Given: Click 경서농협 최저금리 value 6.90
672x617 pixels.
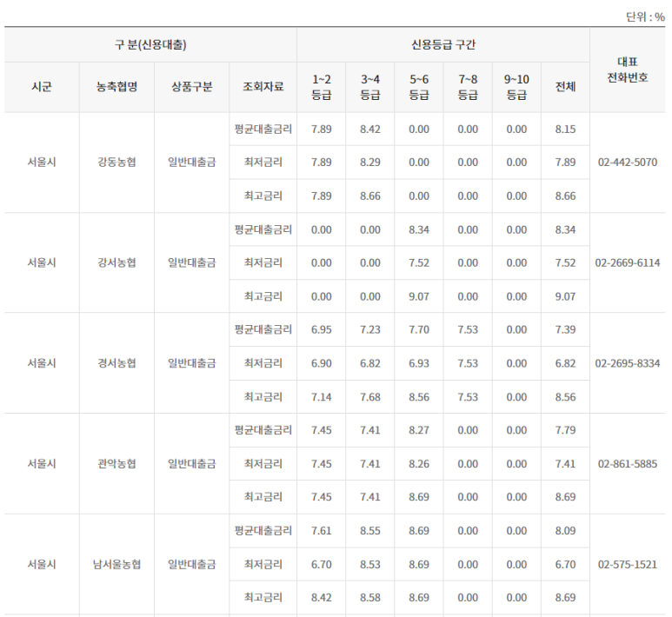Looking at the screenshot, I should click(322, 363).
